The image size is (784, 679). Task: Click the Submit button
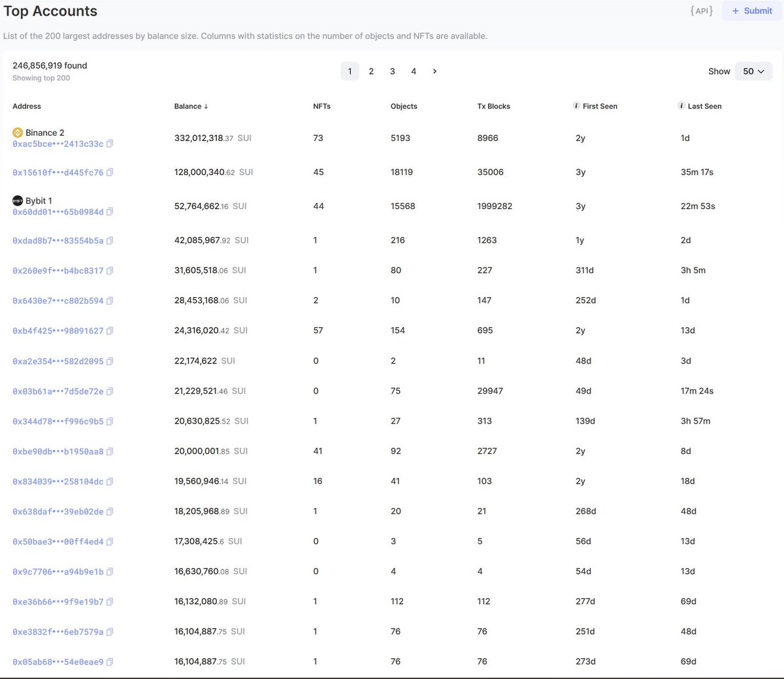point(752,10)
